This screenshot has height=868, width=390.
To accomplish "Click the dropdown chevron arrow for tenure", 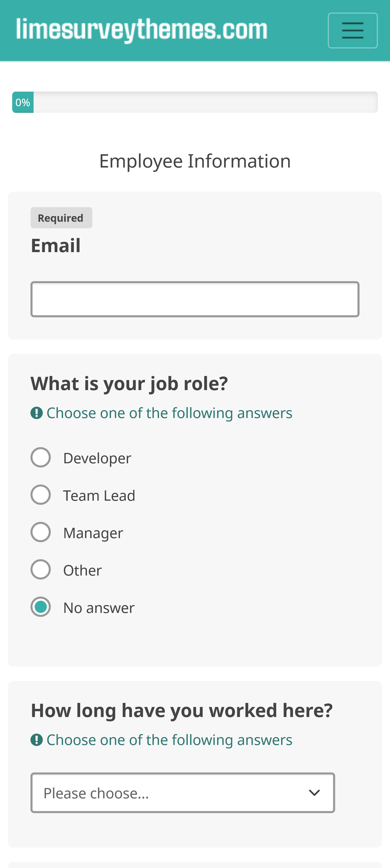I will tap(314, 793).
